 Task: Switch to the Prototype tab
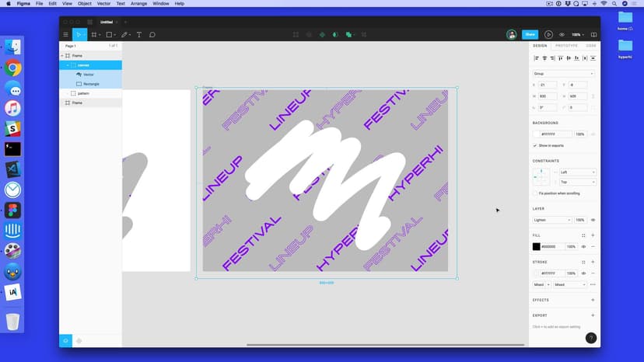566,46
